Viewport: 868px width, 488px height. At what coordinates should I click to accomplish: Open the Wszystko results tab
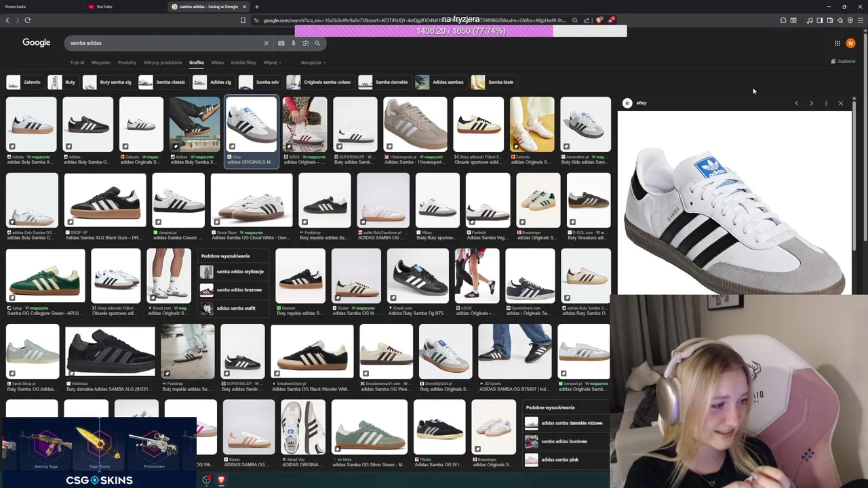coord(101,62)
